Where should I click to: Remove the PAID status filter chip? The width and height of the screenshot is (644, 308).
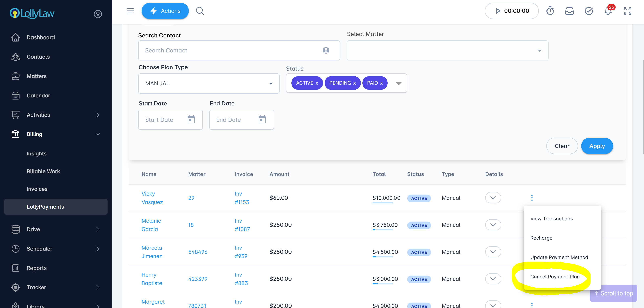381,83
